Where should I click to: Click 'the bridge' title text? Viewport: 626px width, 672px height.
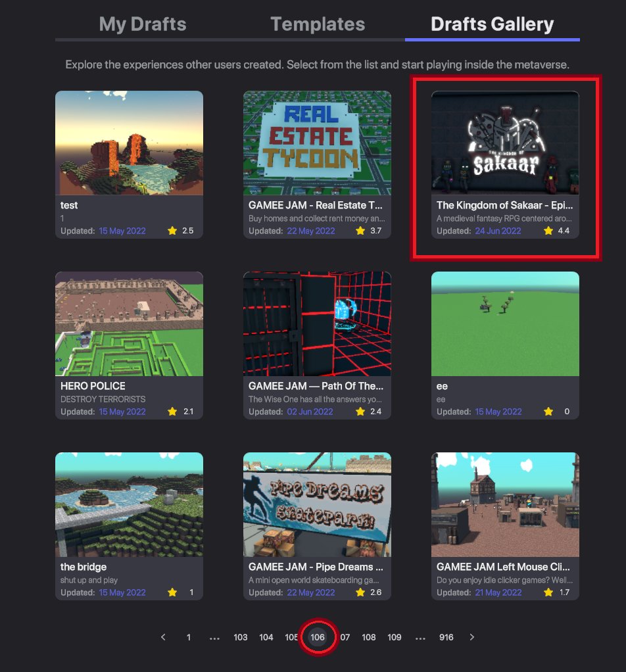coord(83,567)
